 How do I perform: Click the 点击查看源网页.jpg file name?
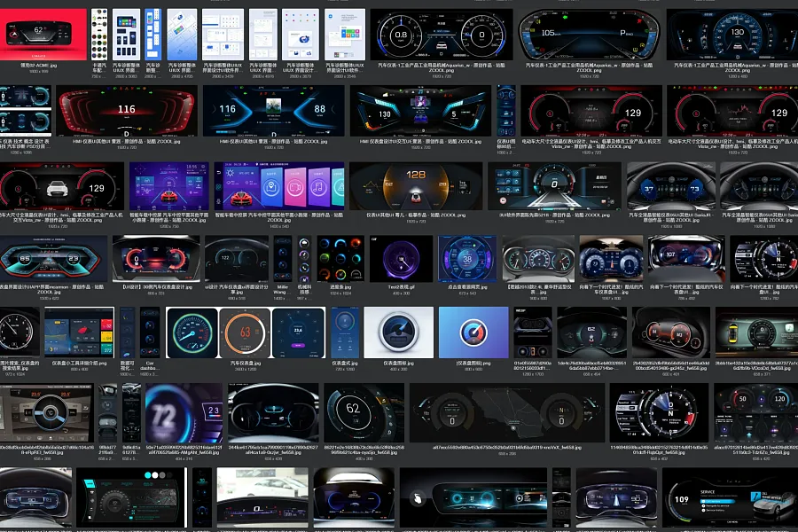point(467,287)
